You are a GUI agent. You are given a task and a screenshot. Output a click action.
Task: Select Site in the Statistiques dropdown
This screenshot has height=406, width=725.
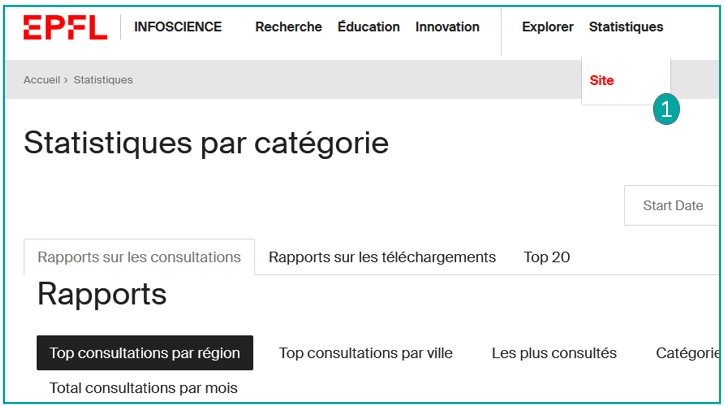[x=602, y=80]
